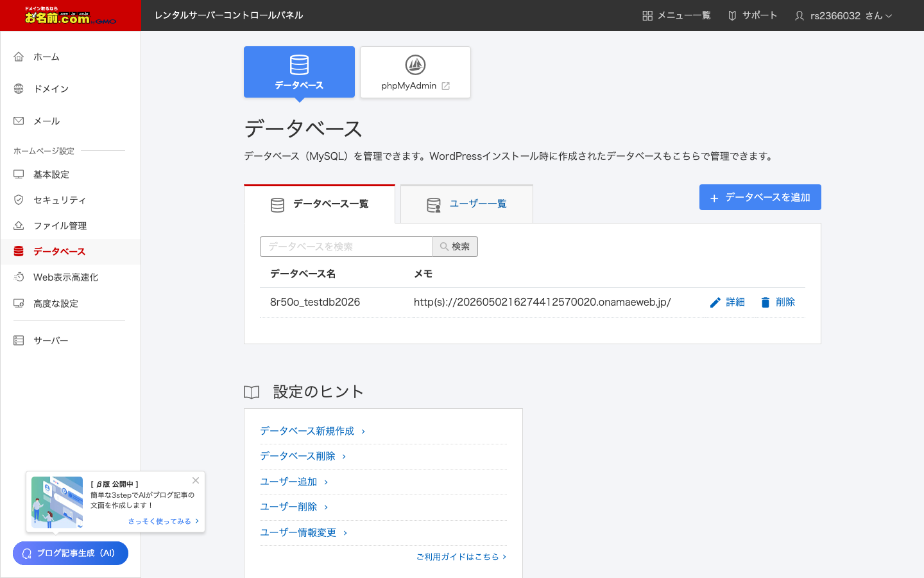Click the メニュー一覧 grid icon

click(x=647, y=15)
